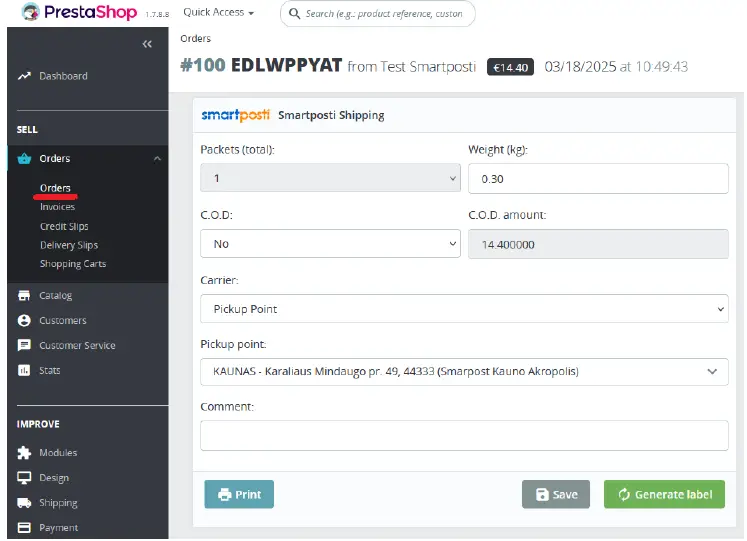This screenshot has height=541, width=747.
Task: Click the Shipping truck icon
Action: (24, 502)
